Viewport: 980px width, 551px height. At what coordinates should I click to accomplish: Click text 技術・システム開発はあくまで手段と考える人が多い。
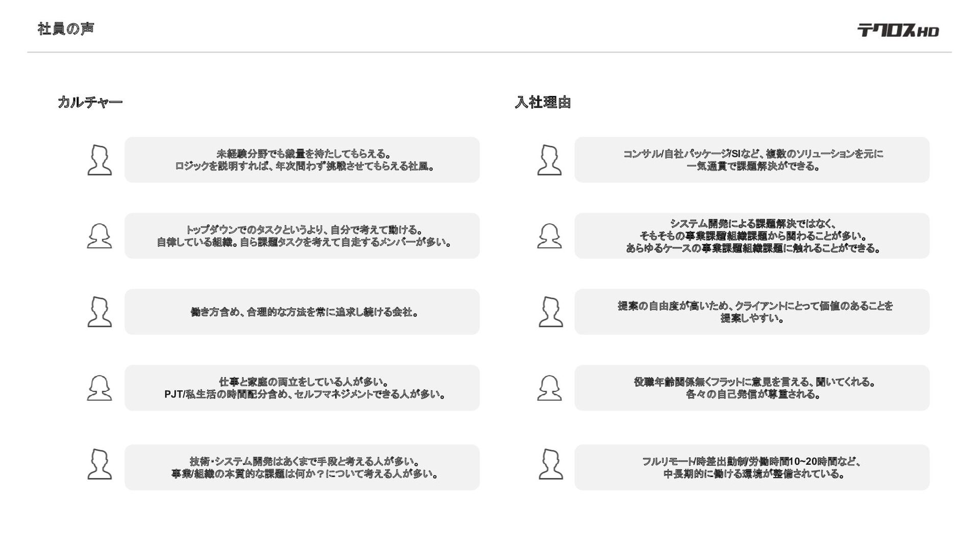[x=304, y=461]
